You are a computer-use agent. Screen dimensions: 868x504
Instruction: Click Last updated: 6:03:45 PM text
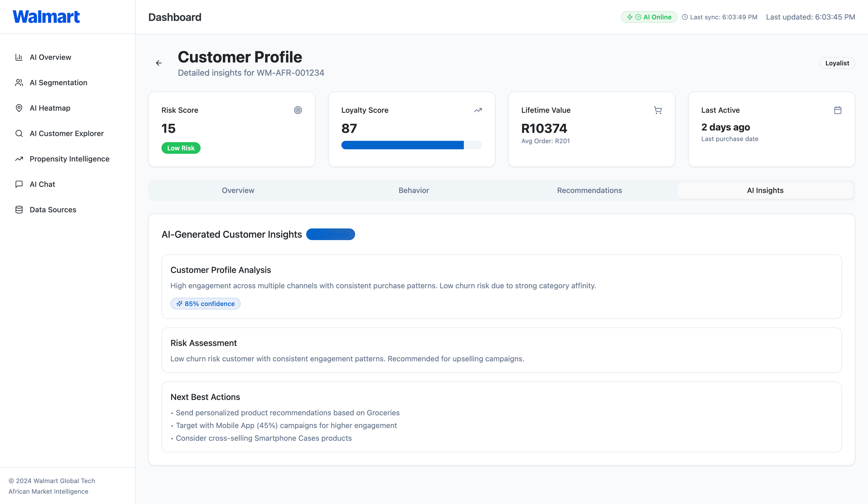coord(811,17)
